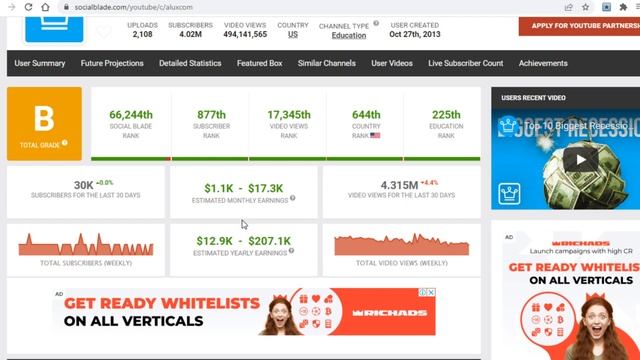Screen dimensions: 640x360
Task: Bookmark page with the star icon
Action: tap(586, 7)
